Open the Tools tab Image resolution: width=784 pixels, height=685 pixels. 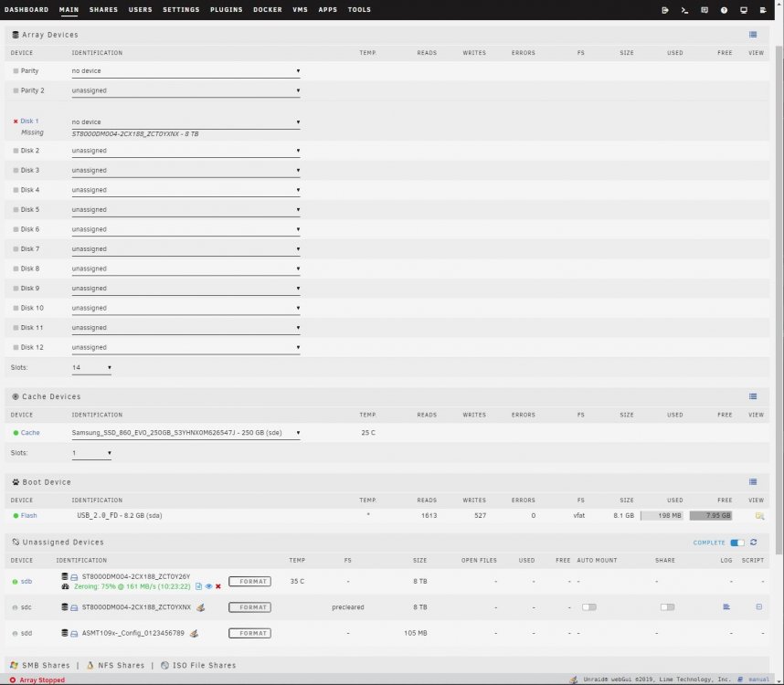pyautogui.click(x=359, y=9)
